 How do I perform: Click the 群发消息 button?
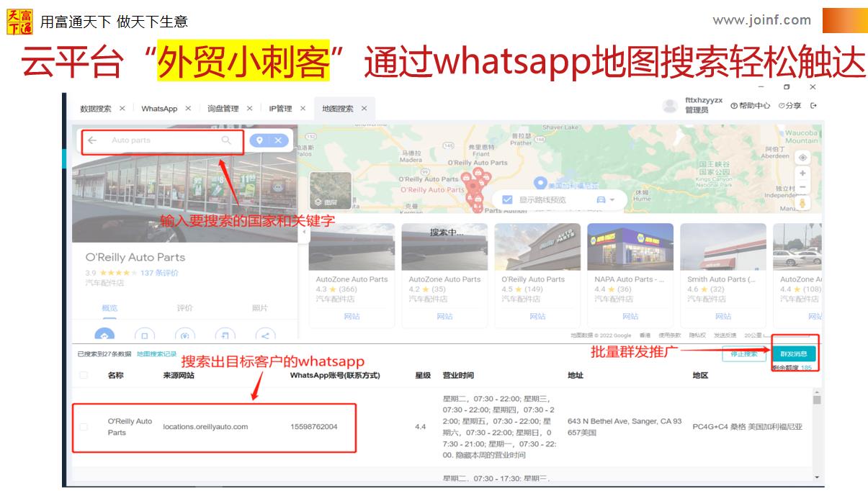(794, 354)
